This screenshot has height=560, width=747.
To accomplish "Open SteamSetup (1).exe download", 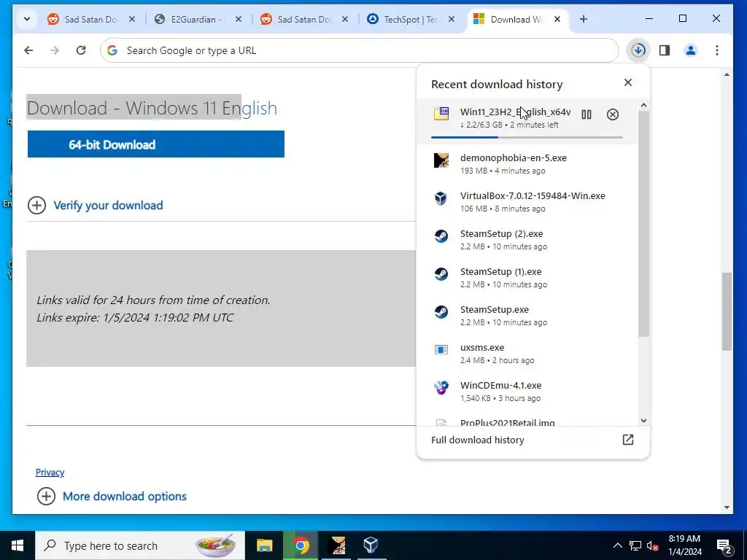I will 527,278.
